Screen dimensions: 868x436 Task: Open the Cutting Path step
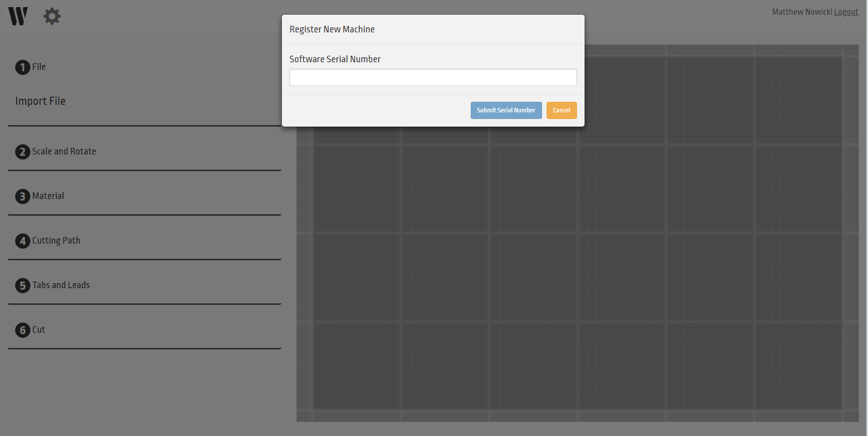[56, 241]
